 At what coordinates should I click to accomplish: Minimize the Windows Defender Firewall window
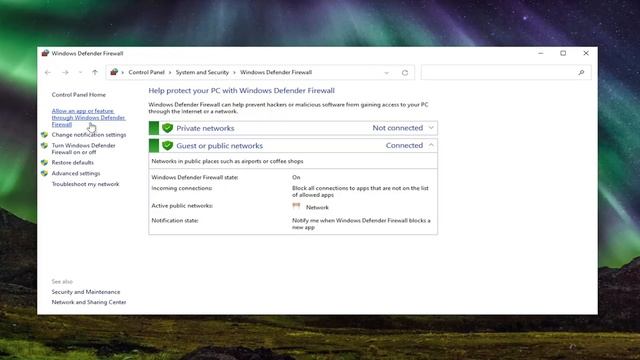click(x=541, y=53)
